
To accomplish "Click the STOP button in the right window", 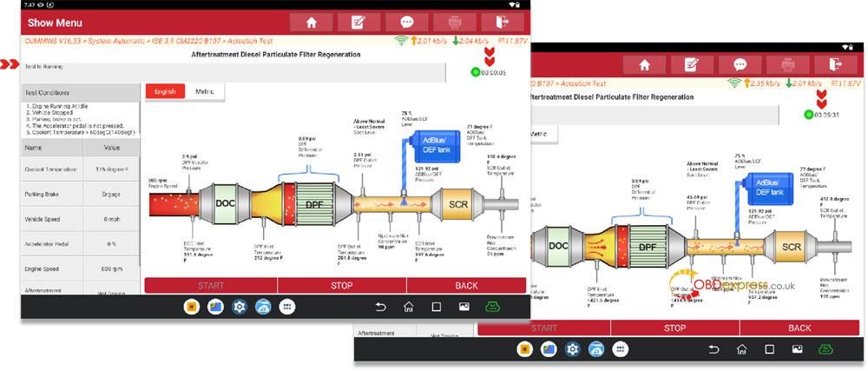I will (x=674, y=328).
